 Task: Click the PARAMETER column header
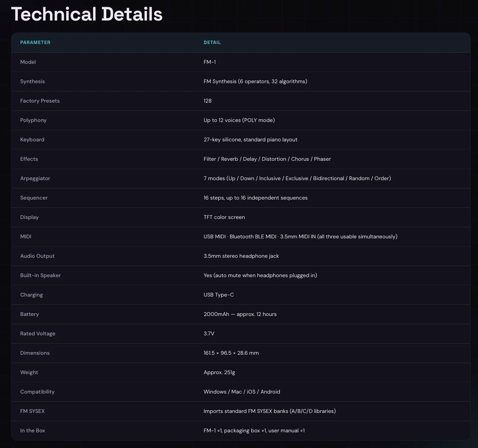pyautogui.click(x=35, y=43)
